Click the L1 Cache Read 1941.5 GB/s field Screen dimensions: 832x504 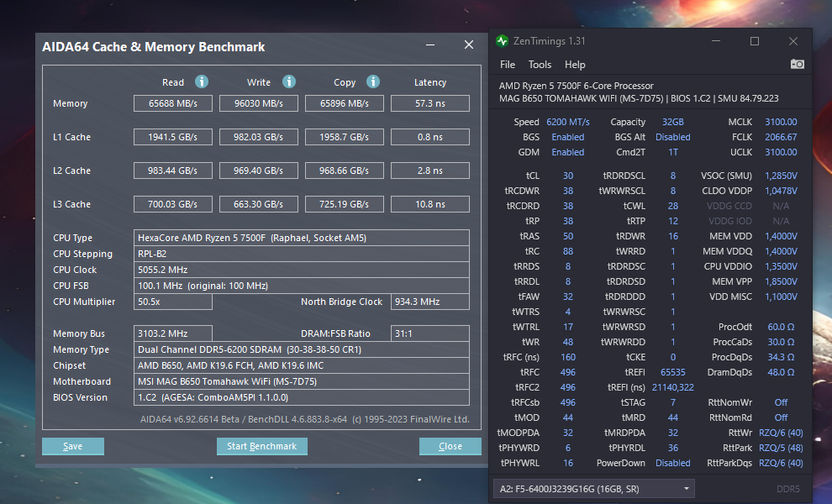(x=173, y=137)
